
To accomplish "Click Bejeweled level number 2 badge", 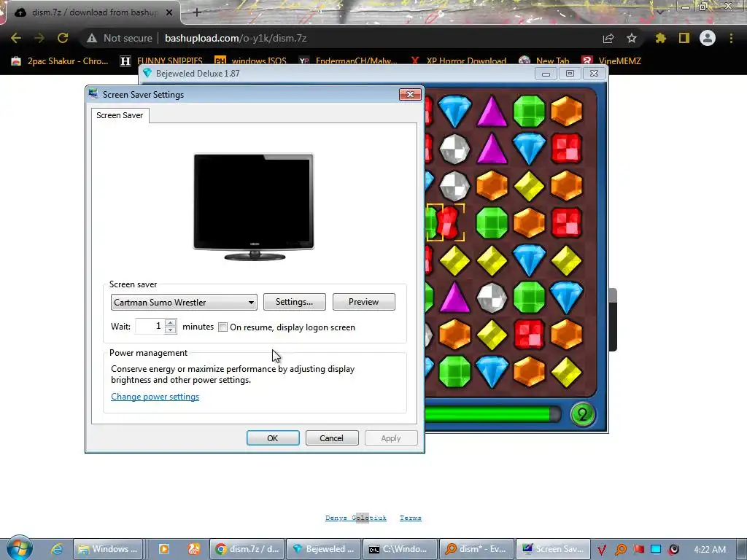I will pos(583,414).
